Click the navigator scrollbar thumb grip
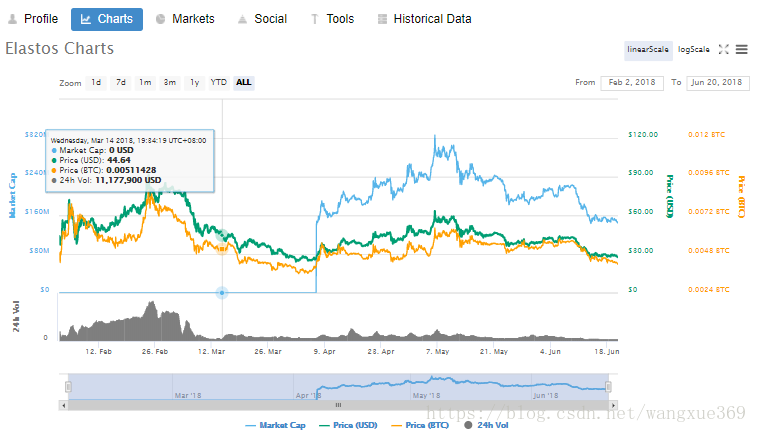The height and width of the screenshot is (433, 757). tap(338, 405)
